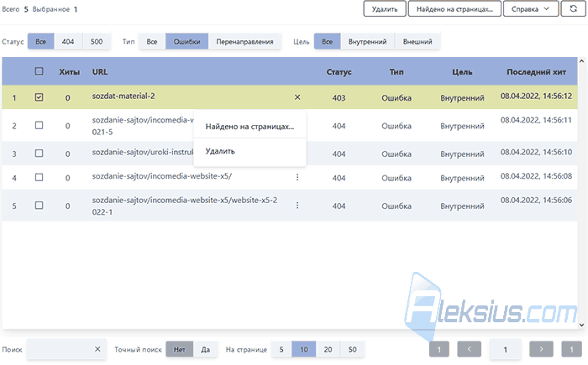Sort by the Статус column header

[339, 71]
